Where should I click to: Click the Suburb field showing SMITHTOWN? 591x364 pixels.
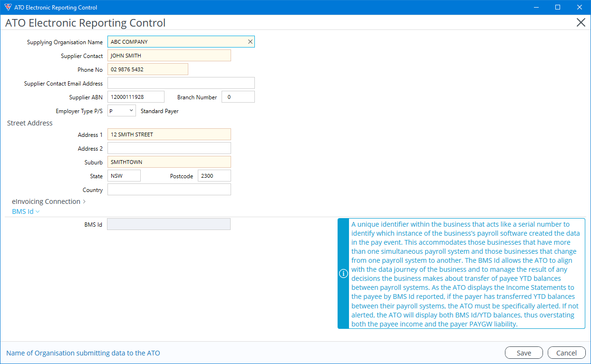coord(169,162)
